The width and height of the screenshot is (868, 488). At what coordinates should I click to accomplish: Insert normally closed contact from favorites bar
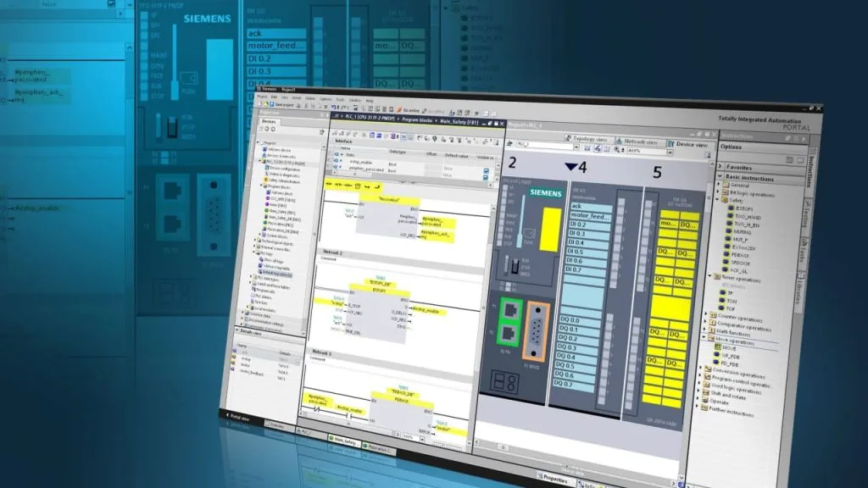[x=338, y=184]
